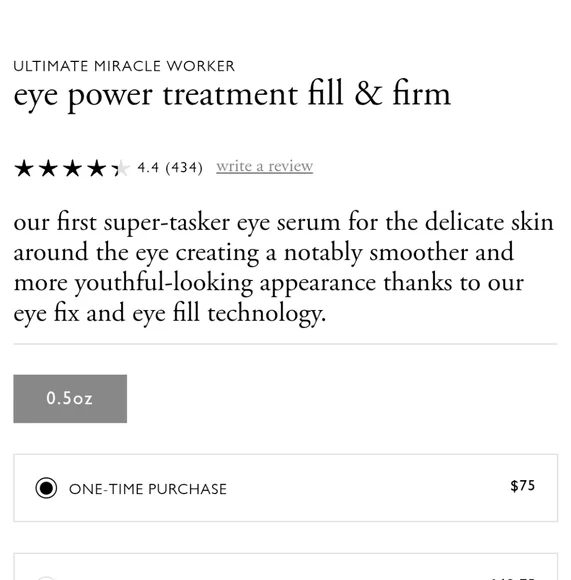This screenshot has width=571, height=580.
Task: Click the product description paragraph
Action: click(284, 267)
